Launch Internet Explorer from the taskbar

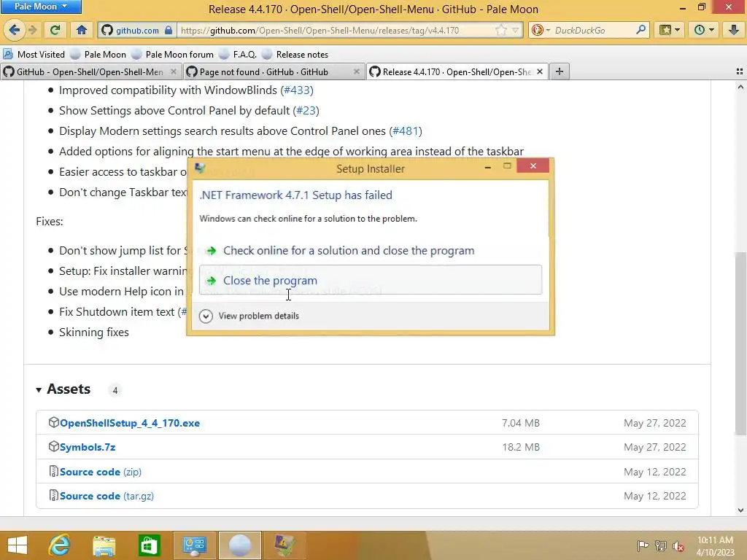point(60,545)
